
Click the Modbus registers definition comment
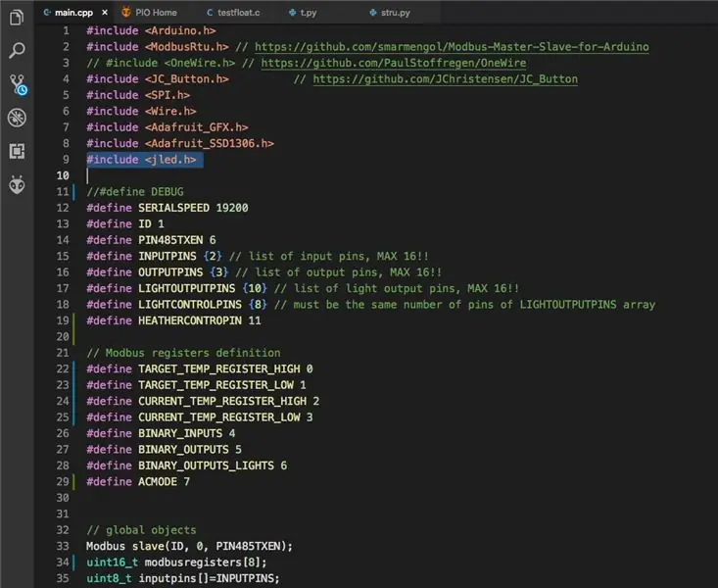(183, 353)
